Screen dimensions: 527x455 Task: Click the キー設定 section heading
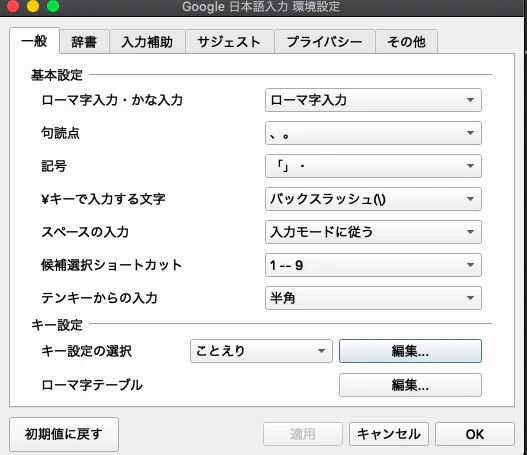[57, 325]
